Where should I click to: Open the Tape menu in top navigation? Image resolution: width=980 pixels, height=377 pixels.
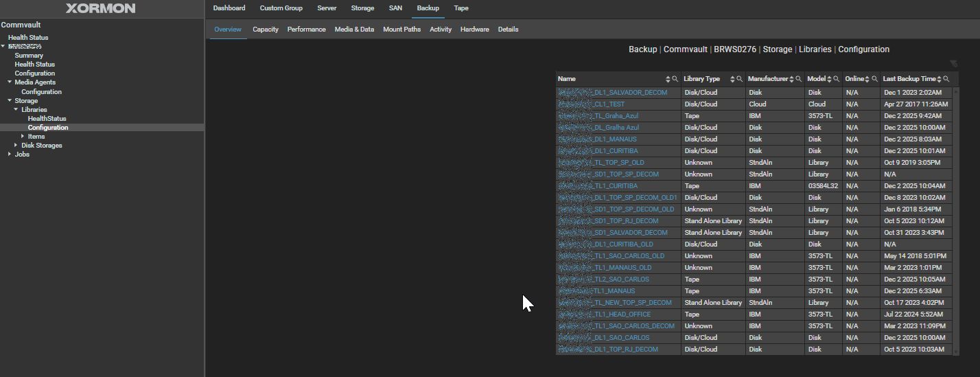(x=461, y=8)
